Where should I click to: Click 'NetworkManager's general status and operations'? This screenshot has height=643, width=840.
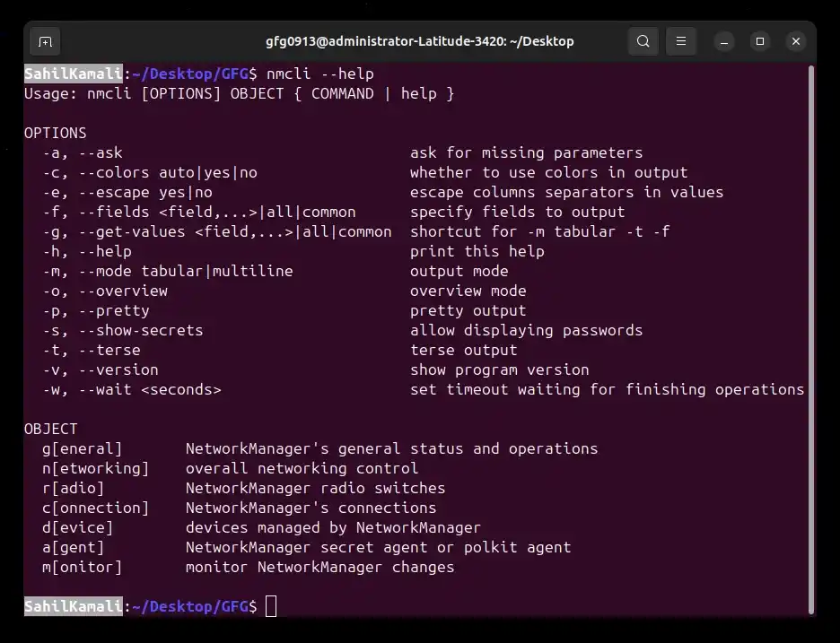pyautogui.click(x=391, y=448)
